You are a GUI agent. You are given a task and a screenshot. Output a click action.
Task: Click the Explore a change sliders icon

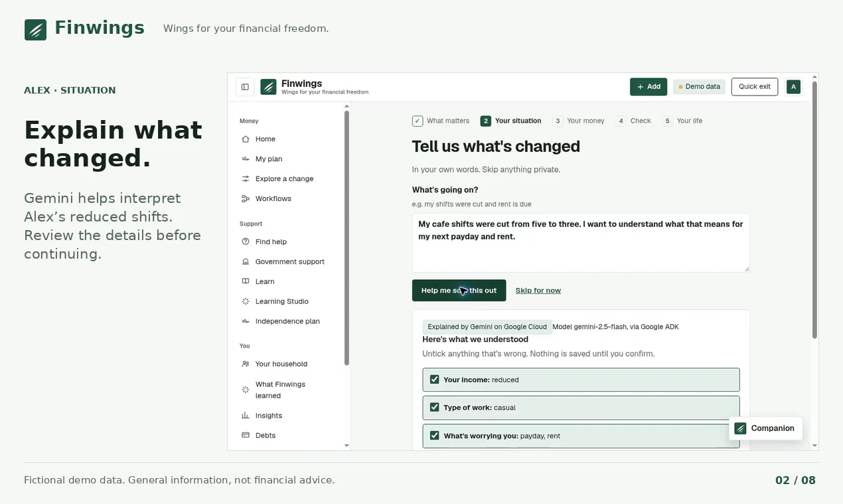pyautogui.click(x=246, y=179)
